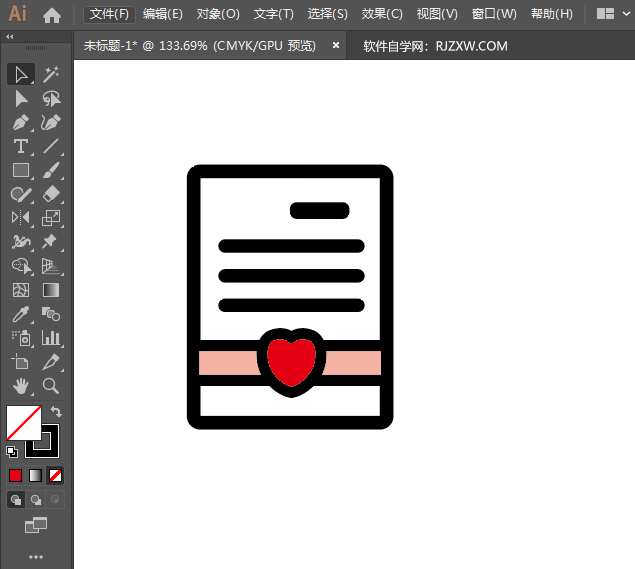Image resolution: width=635 pixels, height=569 pixels.
Task: Open the 对象(O) menu
Action: (x=218, y=14)
